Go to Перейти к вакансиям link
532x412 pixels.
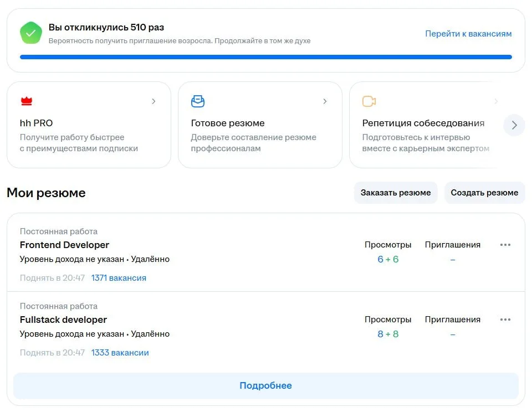pos(468,34)
